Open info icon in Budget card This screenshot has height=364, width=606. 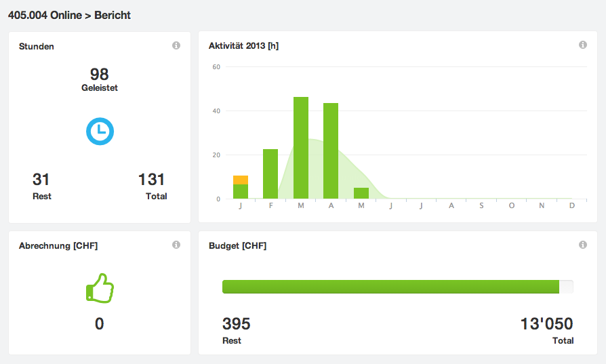[x=583, y=245]
